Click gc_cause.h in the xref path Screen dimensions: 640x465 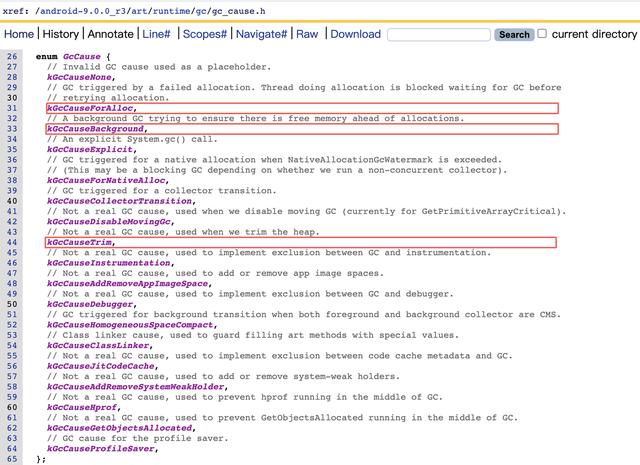click(x=238, y=11)
